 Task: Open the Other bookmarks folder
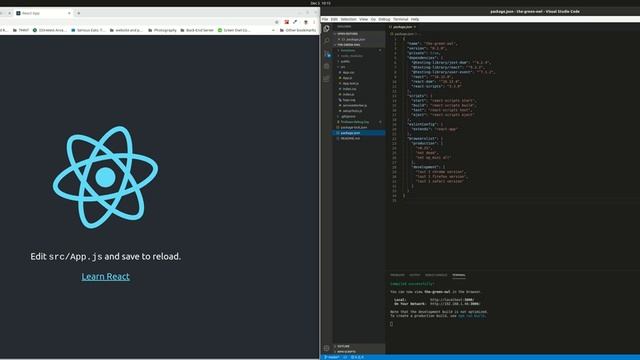[x=298, y=30]
